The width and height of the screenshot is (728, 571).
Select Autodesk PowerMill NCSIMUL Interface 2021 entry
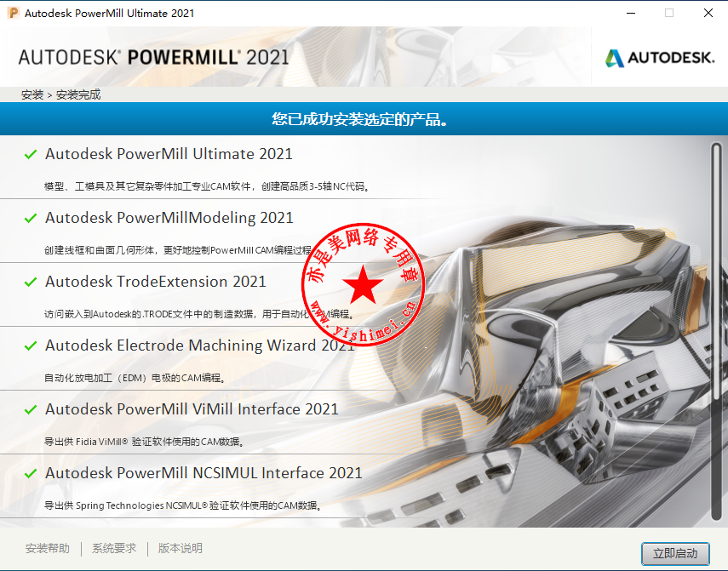click(203, 473)
